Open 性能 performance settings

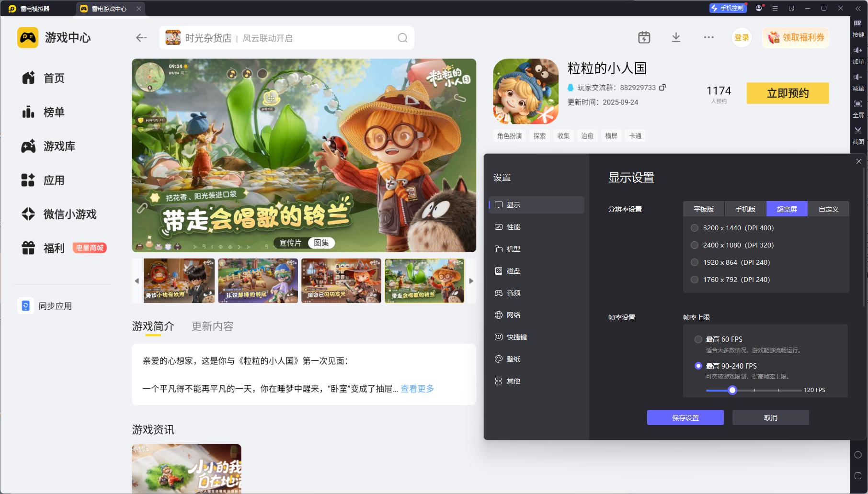point(537,227)
